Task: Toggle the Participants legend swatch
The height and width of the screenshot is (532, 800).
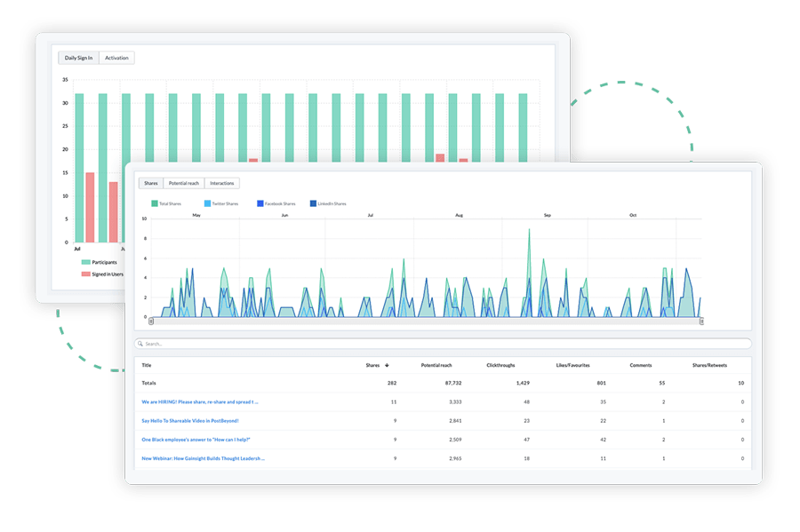Action: coord(85,262)
